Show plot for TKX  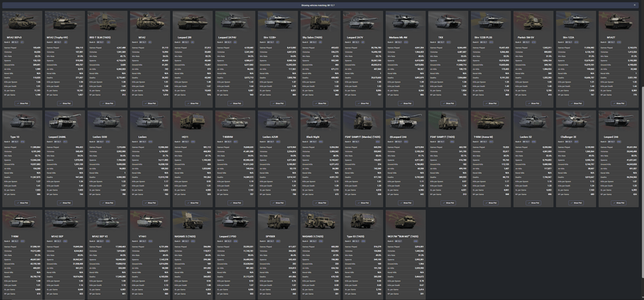pyautogui.click(x=448, y=104)
